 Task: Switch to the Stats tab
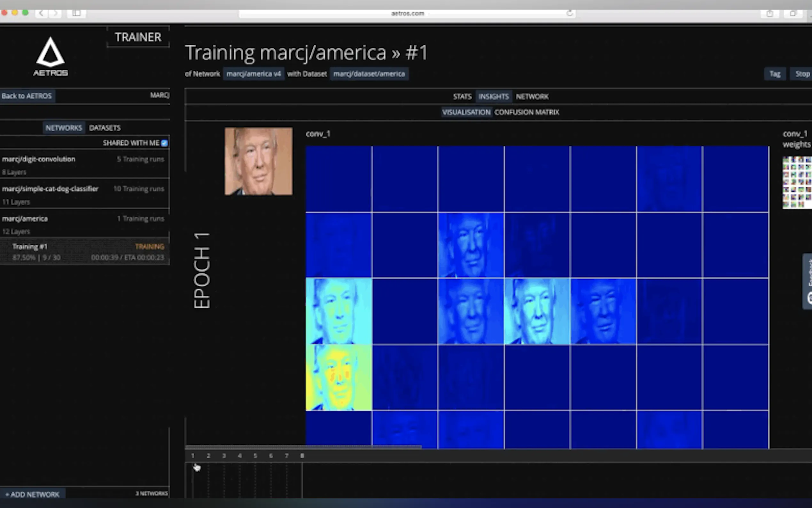(462, 97)
